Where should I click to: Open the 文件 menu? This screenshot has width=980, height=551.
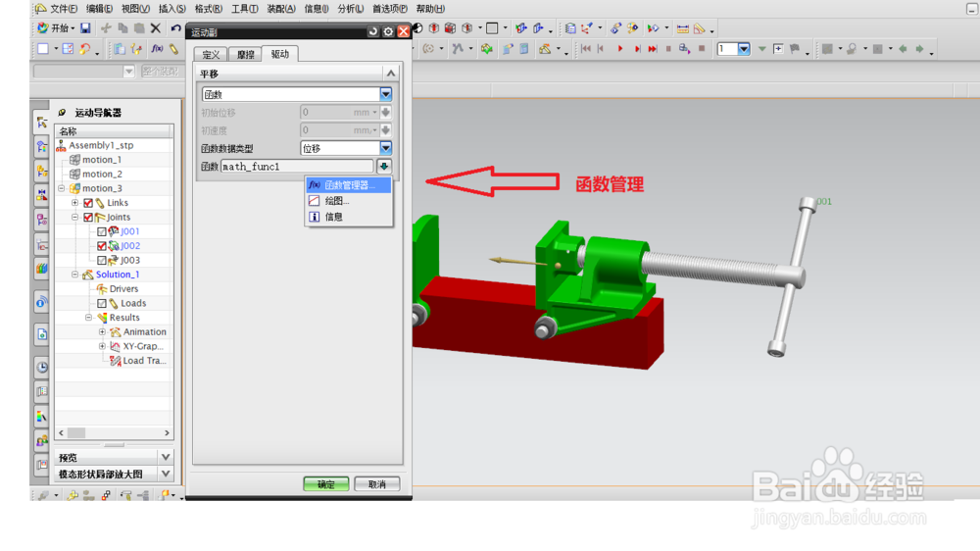[64, 9]
